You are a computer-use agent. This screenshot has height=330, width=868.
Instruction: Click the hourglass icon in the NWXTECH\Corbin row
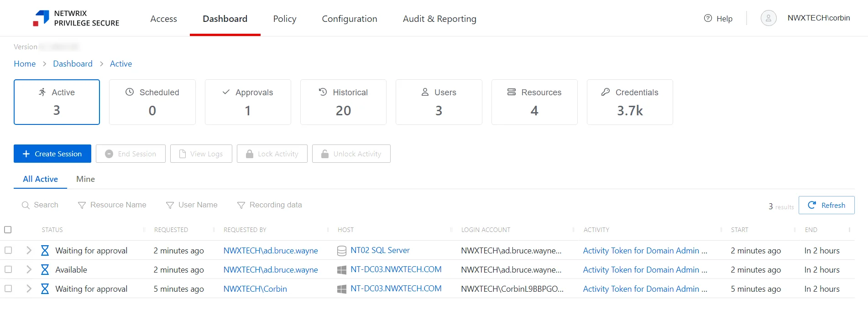(x=45, y=289)
